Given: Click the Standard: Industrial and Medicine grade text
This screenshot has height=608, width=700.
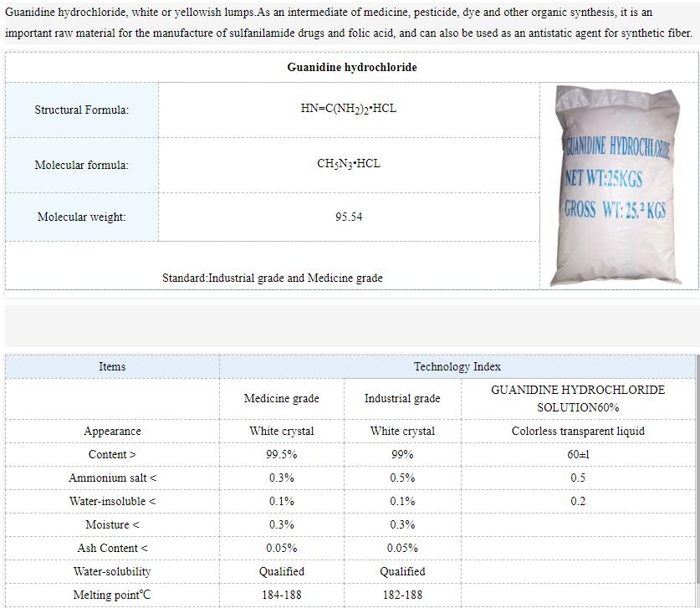Looking at the screenshot, I should pyautogui.click(x=273, y=278).
